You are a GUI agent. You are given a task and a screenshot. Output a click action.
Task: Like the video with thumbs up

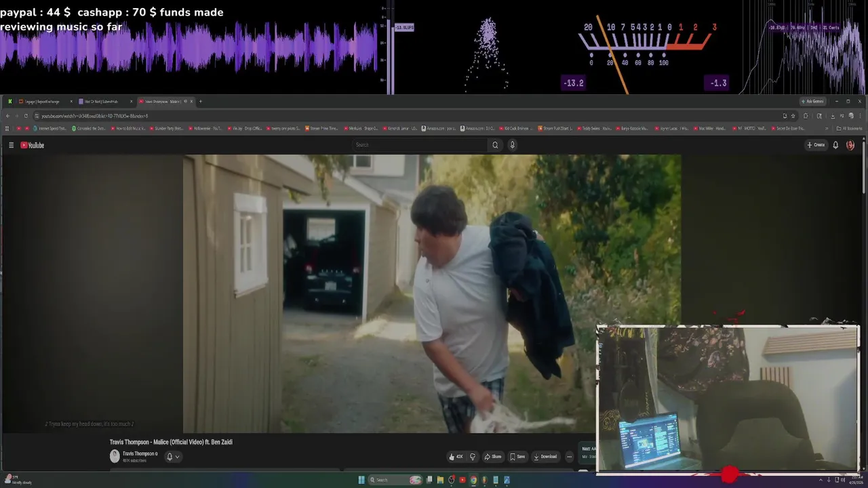pos(455,457)
